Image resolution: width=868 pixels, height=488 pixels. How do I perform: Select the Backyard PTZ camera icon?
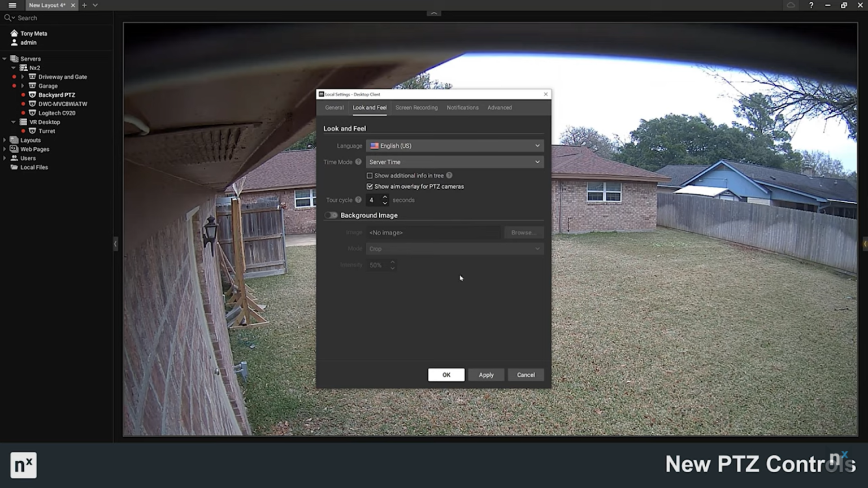(32, 95)
